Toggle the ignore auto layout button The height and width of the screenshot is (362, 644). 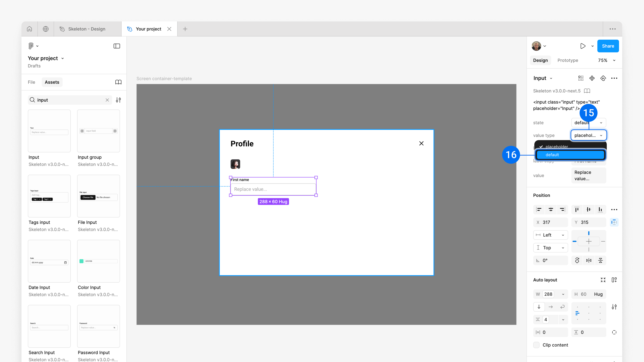pos(614,222)
